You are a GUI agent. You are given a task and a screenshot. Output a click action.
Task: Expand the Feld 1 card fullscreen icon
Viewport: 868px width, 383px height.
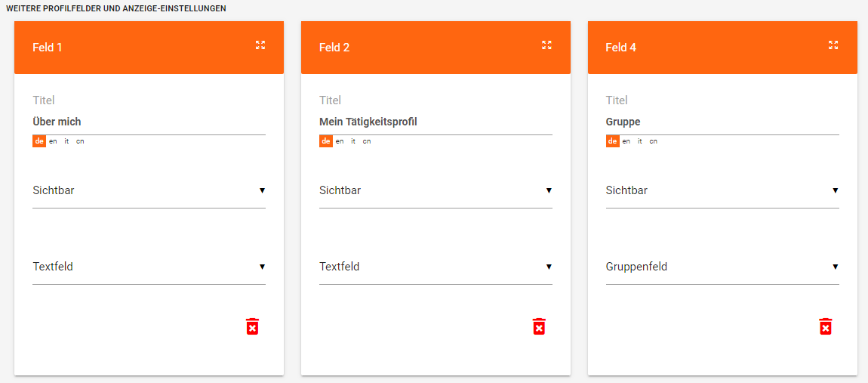(x=260, y=45)
